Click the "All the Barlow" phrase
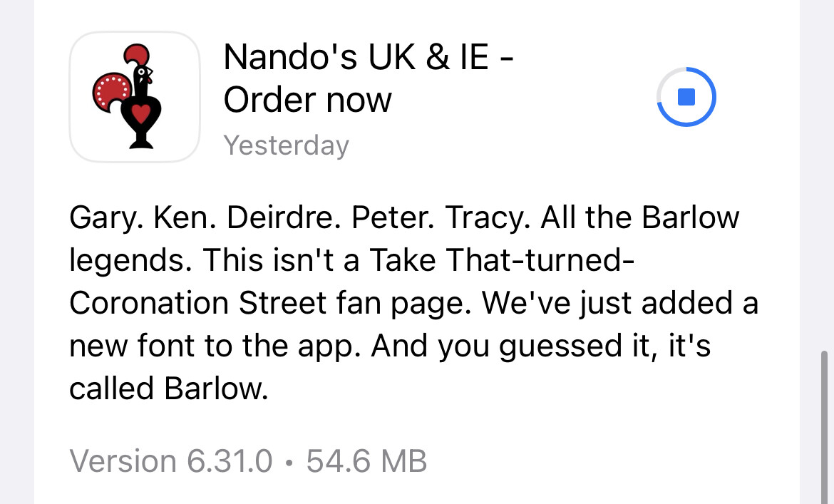Screen dimensions: 834x504 [640, 217]
